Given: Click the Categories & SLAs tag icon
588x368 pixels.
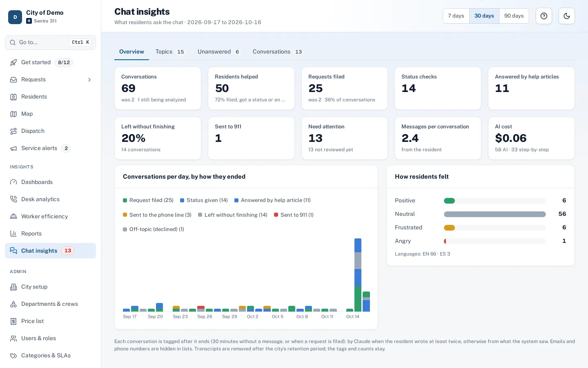Looking at the screenshot, I should tap(13, 356).
